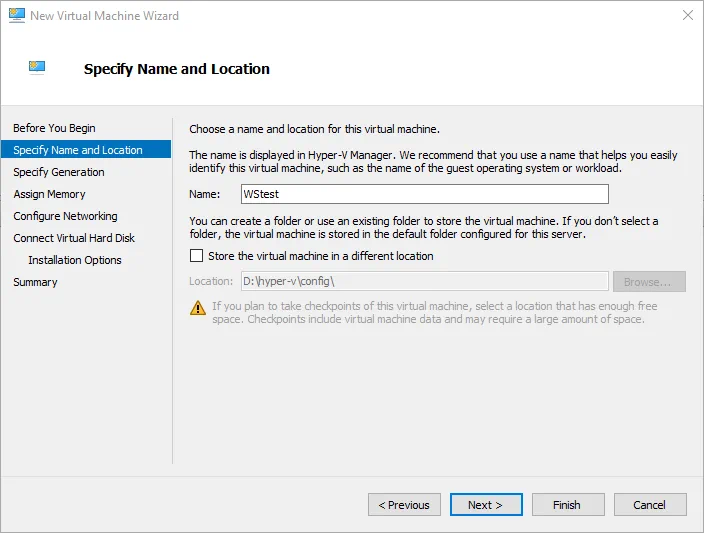Click the Name field containing WStest
This screenshot has height=533, width=704.
pos(425,194)
